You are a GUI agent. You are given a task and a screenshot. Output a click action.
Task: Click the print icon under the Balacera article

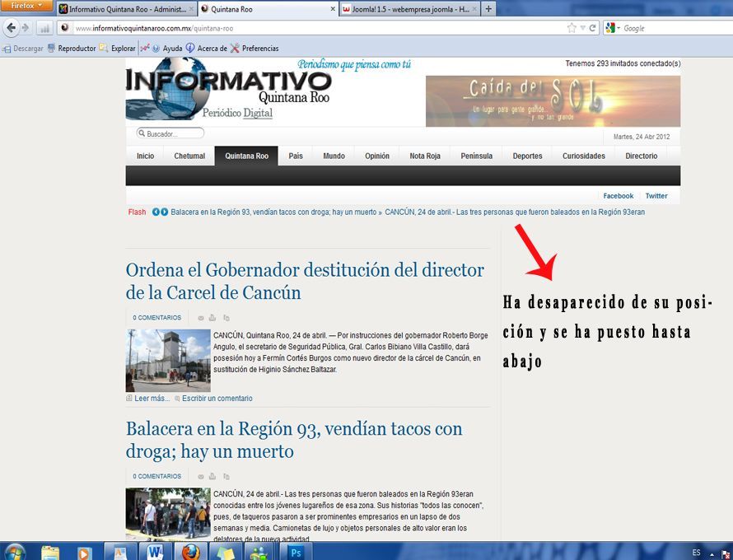coord(212,476)
